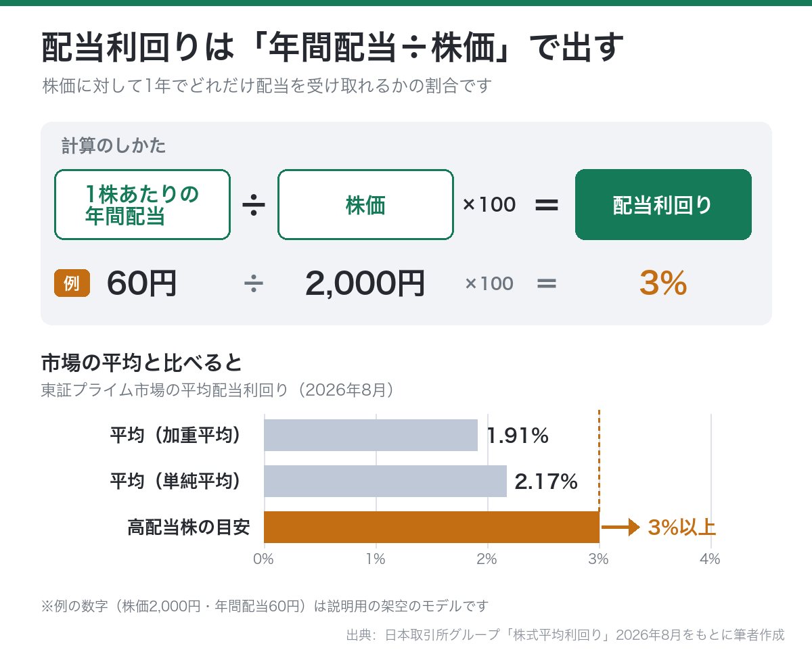This screenshot has height=656, width=812.
Task: Click the orange 例 badge
Action: tap(72, 283)
